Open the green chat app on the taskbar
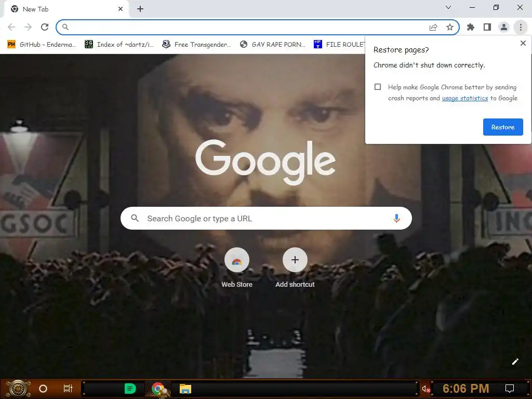 (x=130, y=389)
